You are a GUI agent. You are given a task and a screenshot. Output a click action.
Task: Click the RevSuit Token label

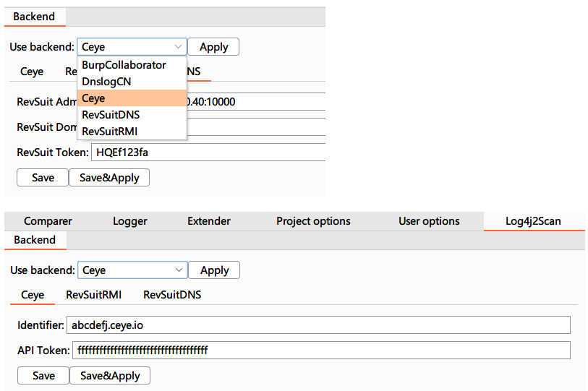click(53, 152)
